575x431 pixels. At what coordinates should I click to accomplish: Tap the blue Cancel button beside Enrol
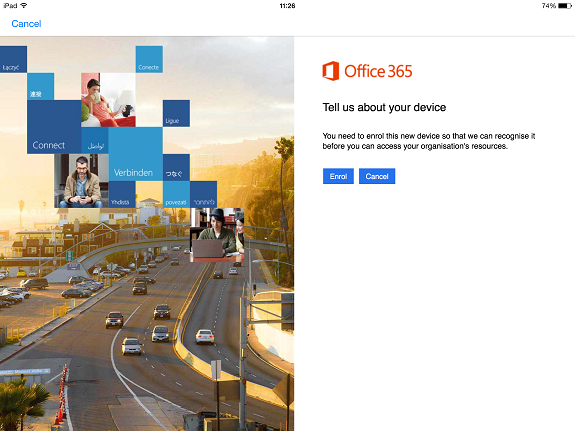click(377, 176)
